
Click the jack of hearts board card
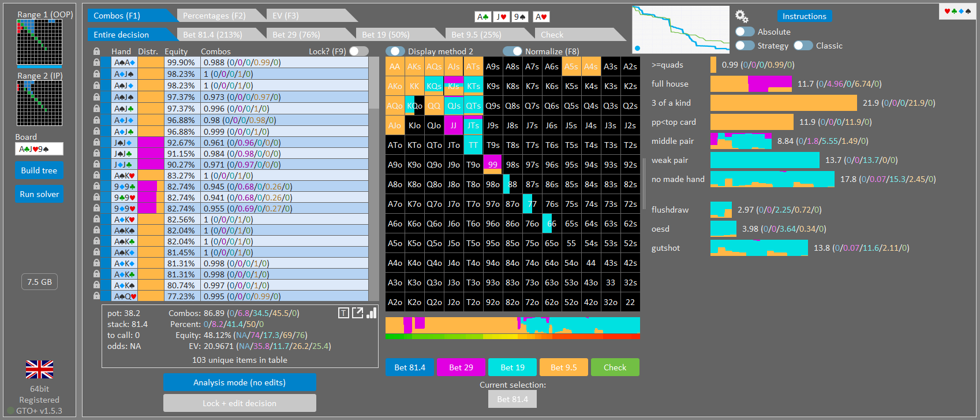(x=501, y=17)
